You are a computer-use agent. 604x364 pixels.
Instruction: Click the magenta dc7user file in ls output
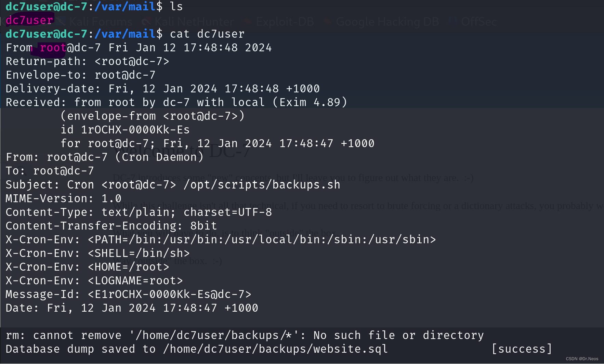tap(29, 20)
